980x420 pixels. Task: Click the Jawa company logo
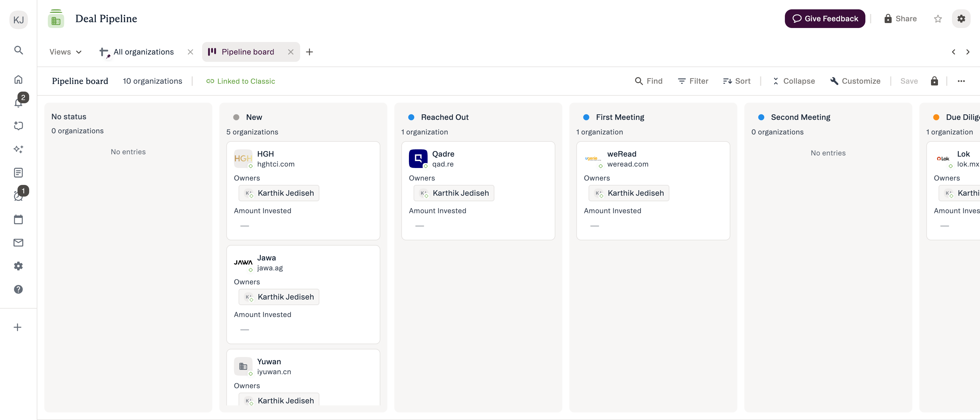[243, 262]
